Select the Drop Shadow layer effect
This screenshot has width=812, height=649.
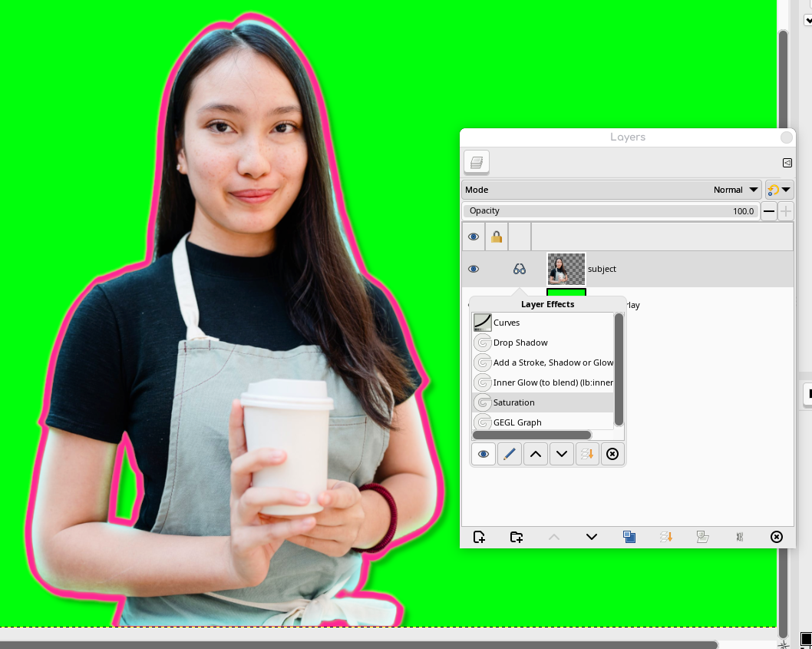tap(543, 343)
